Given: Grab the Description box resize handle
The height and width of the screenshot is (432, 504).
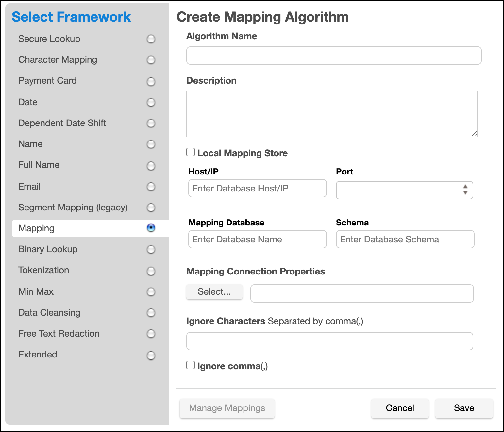Looking at the screenshot, I should click(x=474, y=134).
